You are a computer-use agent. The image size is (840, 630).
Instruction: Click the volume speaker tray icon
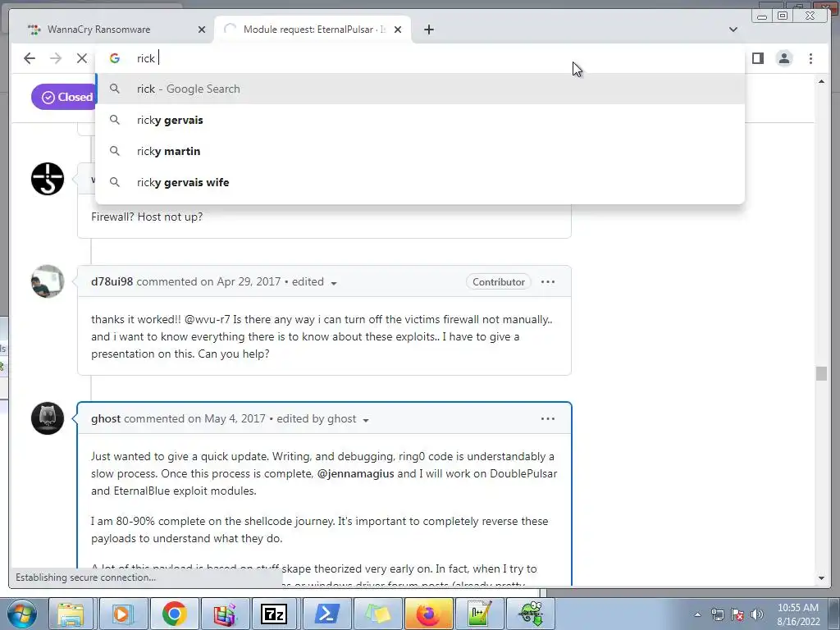(757, 614)
